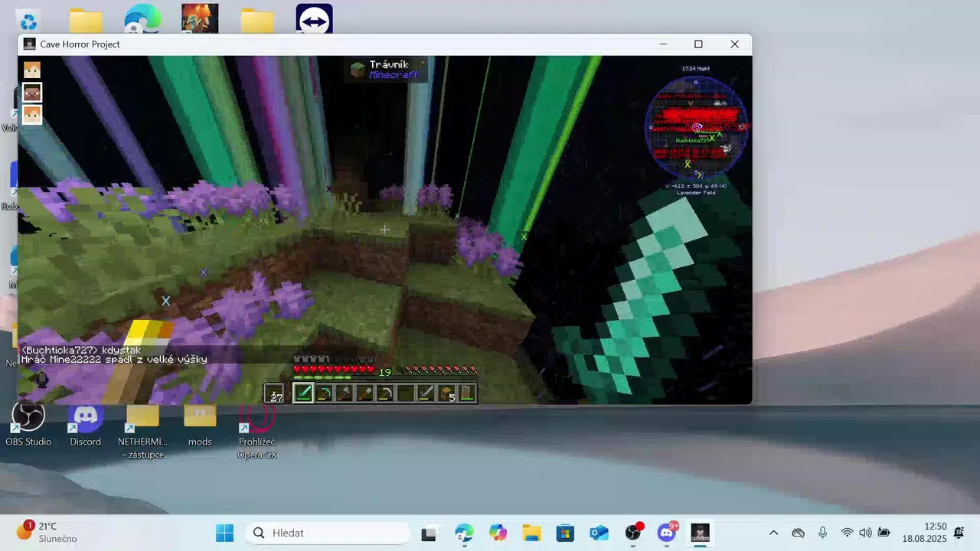
Task: Switch to Discord in the taskbar
Action: (x=667, y=533)
